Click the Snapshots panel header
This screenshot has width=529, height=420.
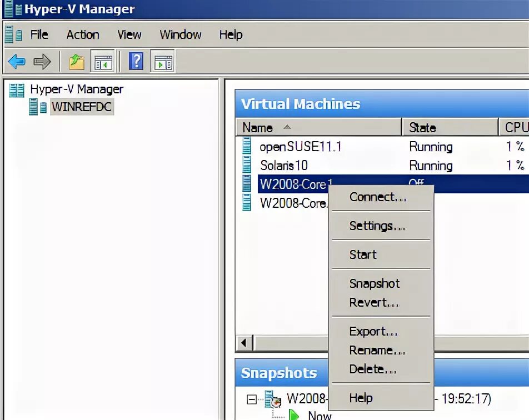point(281,373)
